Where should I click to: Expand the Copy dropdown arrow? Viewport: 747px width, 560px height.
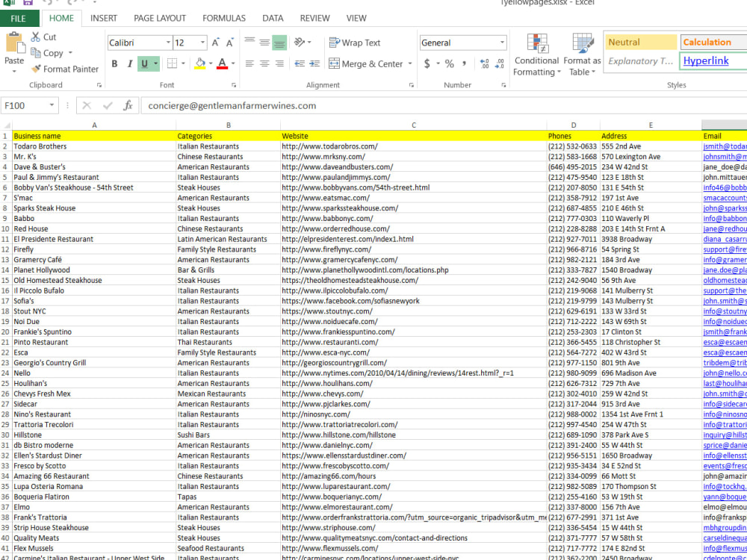coord(70,53)
